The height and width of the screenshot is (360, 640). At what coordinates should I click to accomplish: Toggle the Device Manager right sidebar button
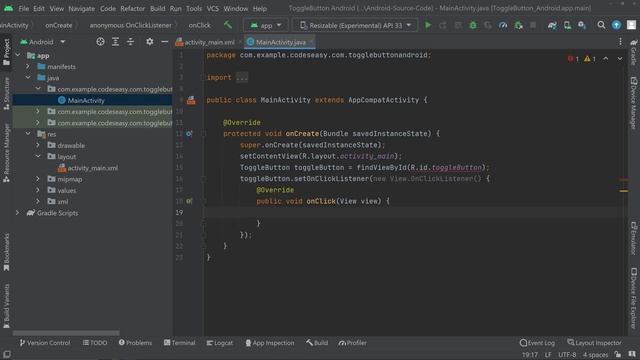633,104
